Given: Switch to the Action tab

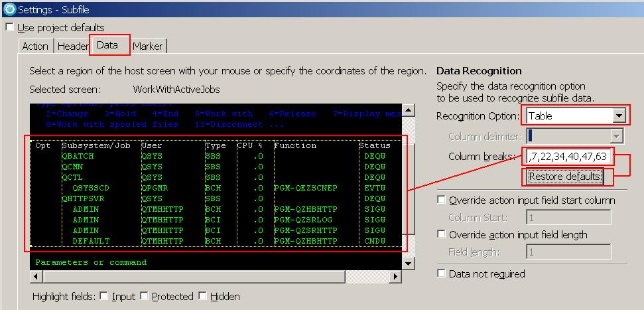Looking at the screenshot, I should click(35, 46).
